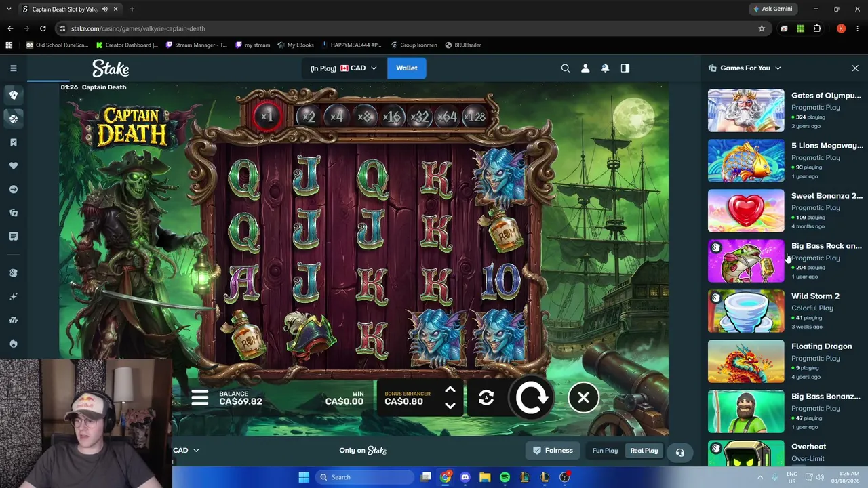Image resolution: width=868 pixels, height=488 pixels.
Task: Go back to previous page
Action: click(x=10, y=28)
